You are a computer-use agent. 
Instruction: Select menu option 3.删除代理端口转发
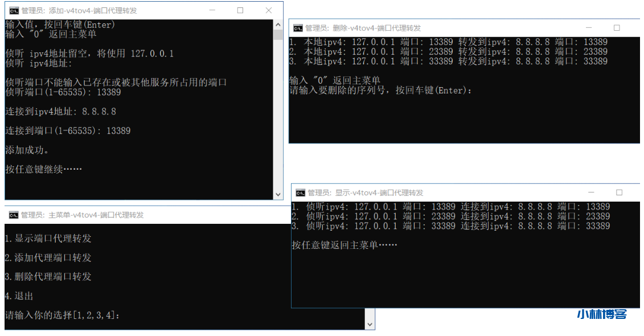pyautogui.click(x=48, y=277)
